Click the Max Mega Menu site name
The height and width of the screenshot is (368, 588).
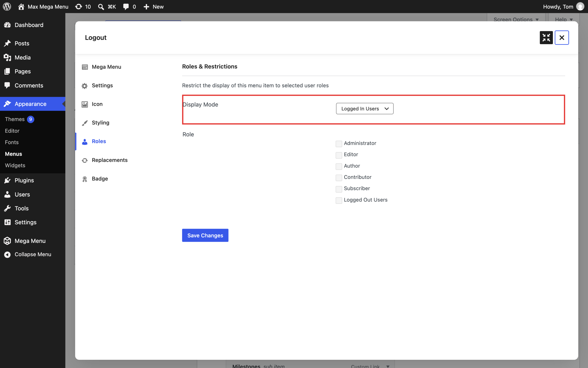pyautogui.click(x=48, y=7)
